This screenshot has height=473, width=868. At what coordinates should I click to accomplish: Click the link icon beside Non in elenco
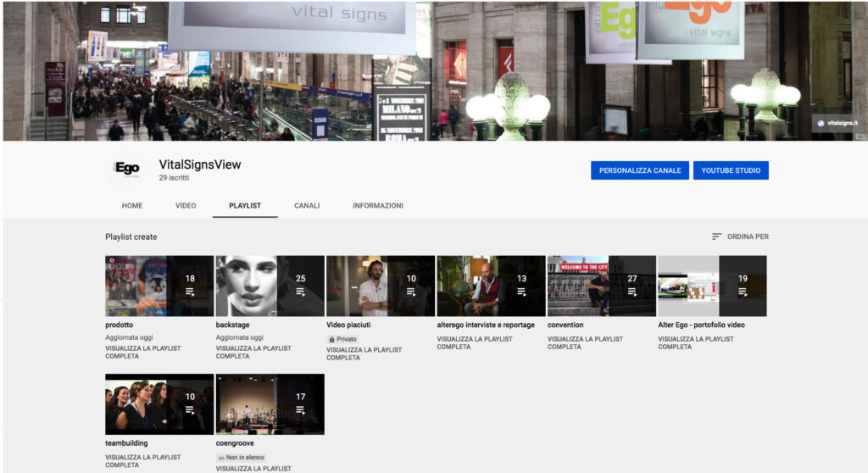(221, 458)
